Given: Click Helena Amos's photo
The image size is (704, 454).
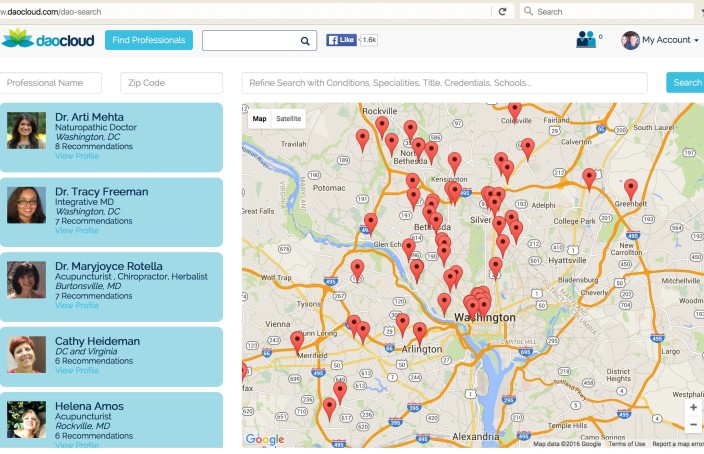Looking at the screenshot, I should 26,419.
